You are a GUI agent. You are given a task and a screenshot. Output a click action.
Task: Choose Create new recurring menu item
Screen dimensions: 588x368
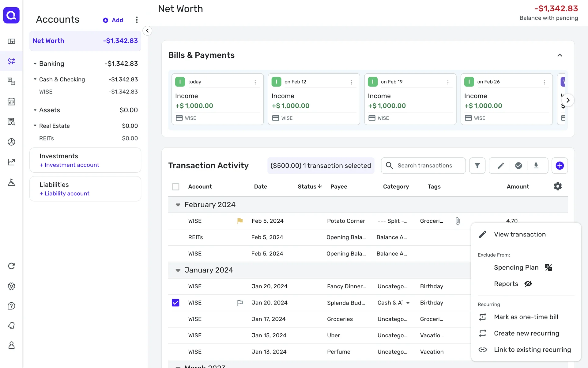[x=526, y=333]
